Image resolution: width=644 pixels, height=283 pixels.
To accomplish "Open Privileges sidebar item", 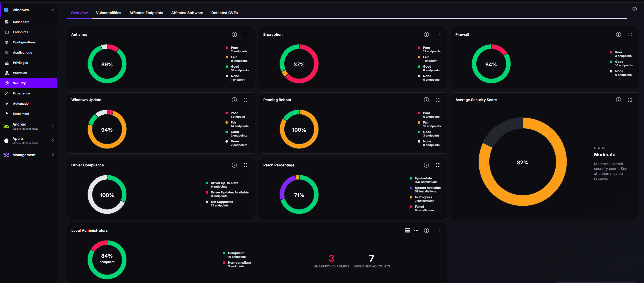I will coord(29,63).
